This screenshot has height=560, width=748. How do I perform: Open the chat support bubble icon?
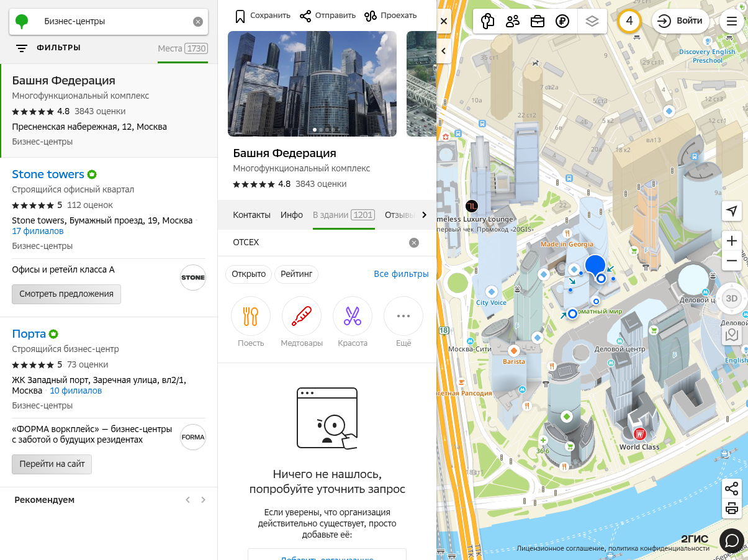point(732,541)
